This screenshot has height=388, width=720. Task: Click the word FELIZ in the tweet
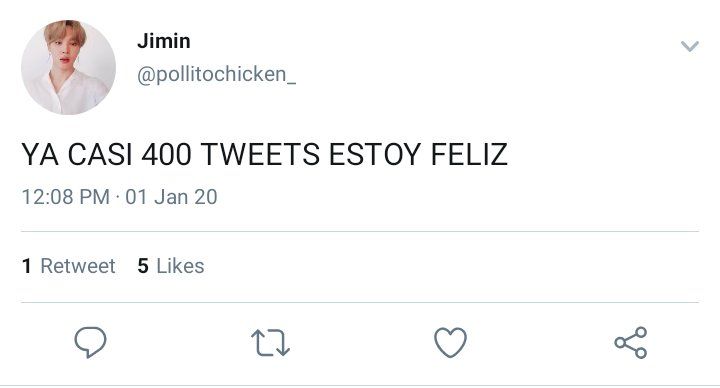tap(469, 154)
